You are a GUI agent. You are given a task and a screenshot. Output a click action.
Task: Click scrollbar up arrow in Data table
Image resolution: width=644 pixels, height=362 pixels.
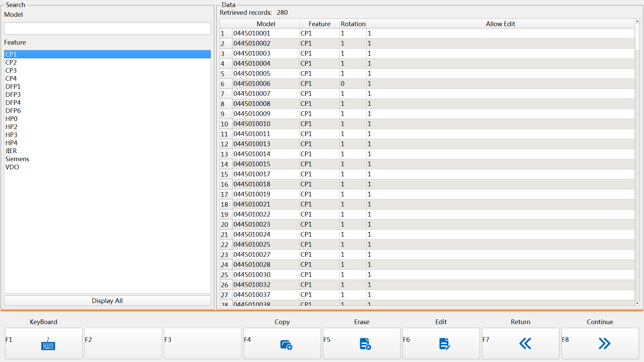(637, 21)
